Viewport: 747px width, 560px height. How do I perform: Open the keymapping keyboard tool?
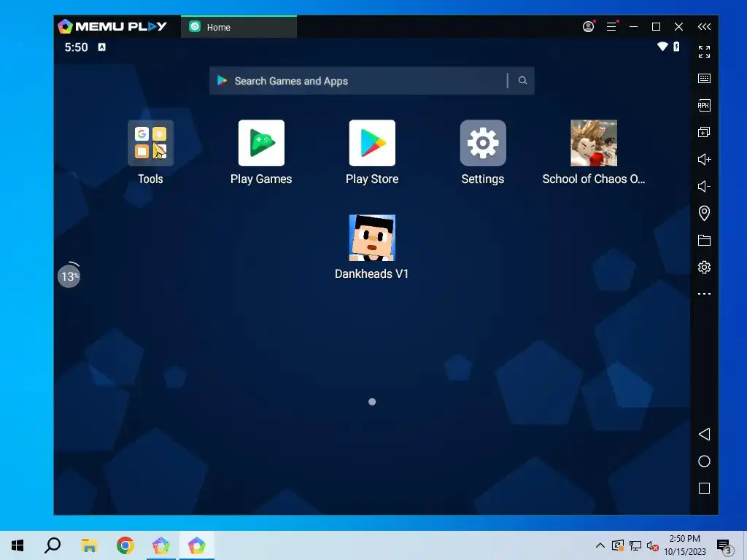coord(704,79)
